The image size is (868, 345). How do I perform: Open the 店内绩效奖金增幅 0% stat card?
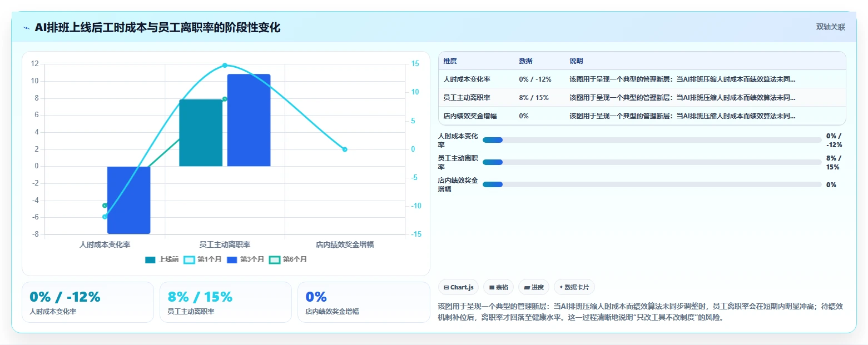364,302
